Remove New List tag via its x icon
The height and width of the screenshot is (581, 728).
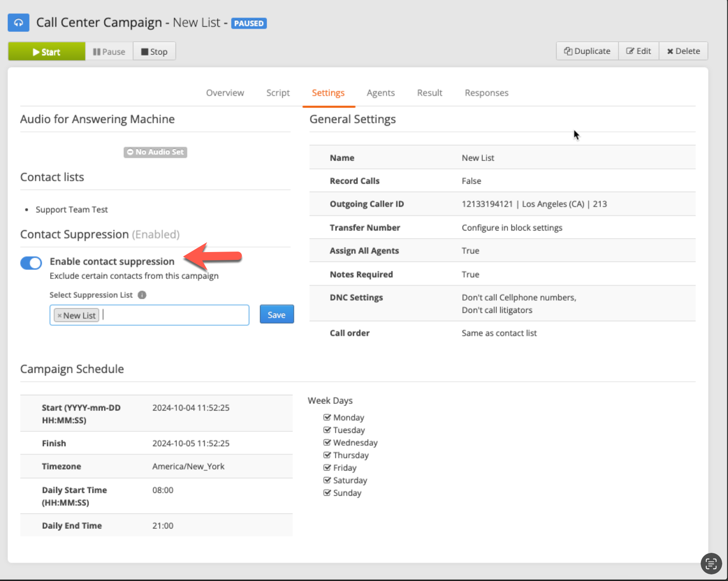coord(59,315)
